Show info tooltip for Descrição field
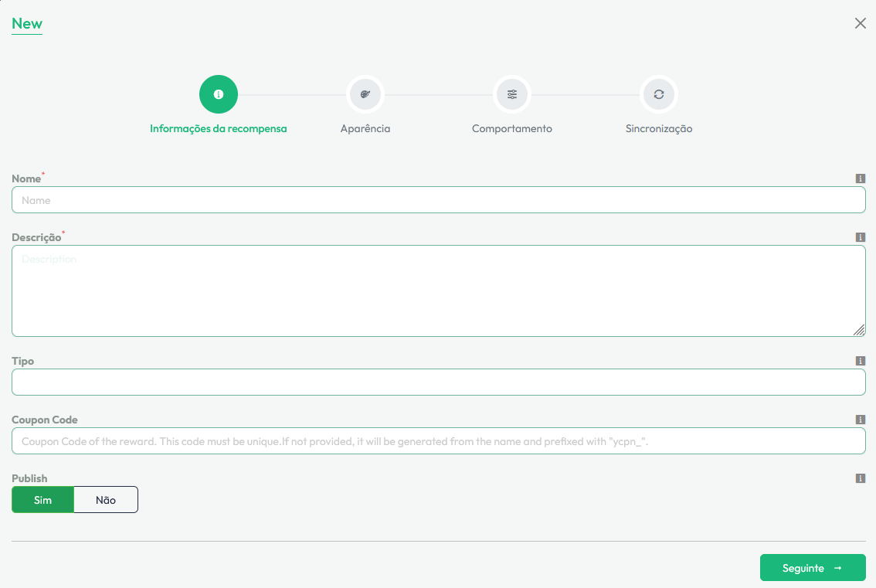 point(860,237)
